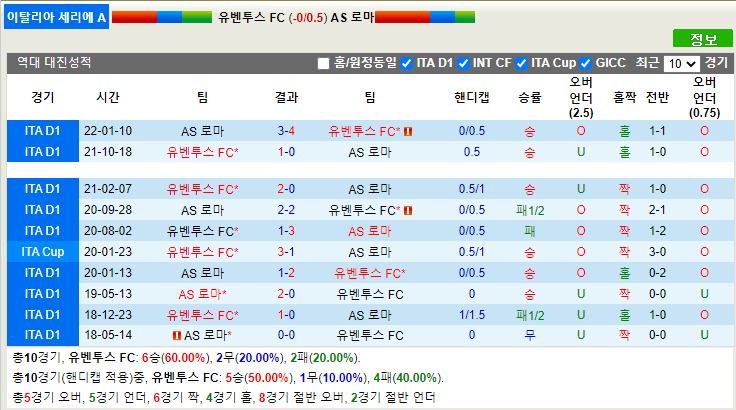Viewport: 736px width, 410px height.
Task: Click the 핸디캡 column header
Action: coord(472,97)
